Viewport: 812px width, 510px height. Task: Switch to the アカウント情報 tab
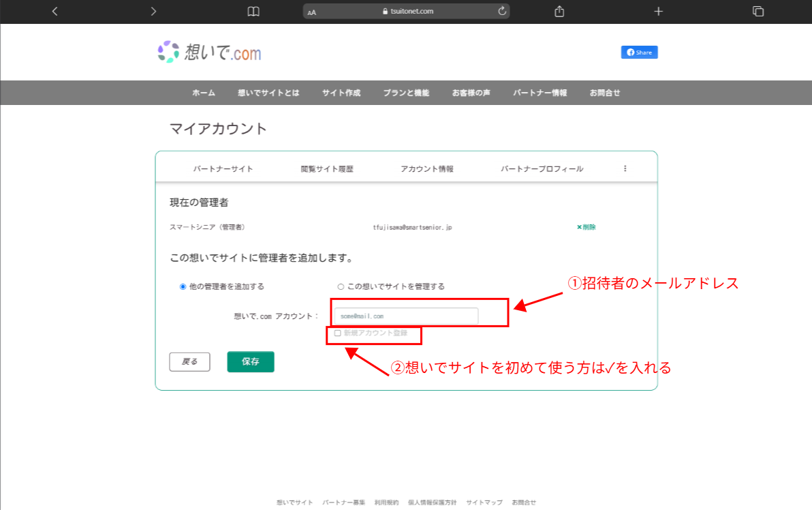(426, 169)
